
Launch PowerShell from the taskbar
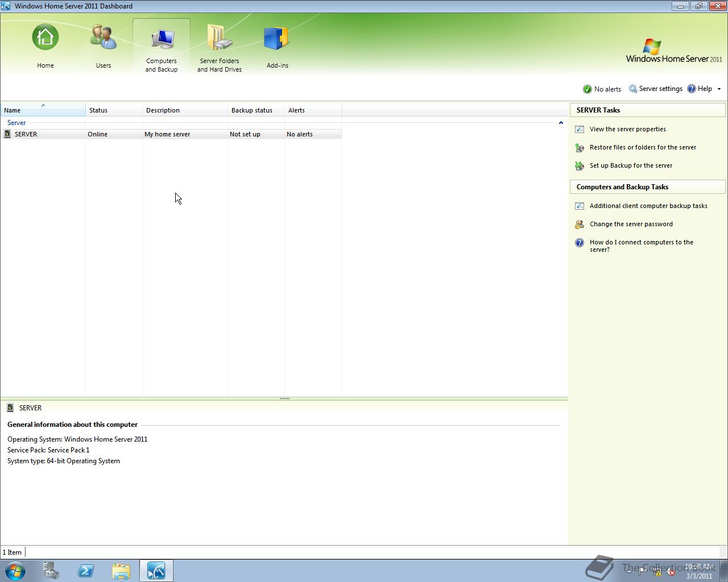coord(86,571)
